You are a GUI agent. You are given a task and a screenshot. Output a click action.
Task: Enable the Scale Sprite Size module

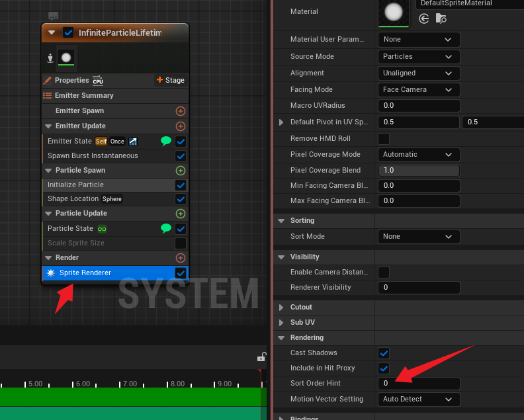pyautogui.click(x=180, y=243)
